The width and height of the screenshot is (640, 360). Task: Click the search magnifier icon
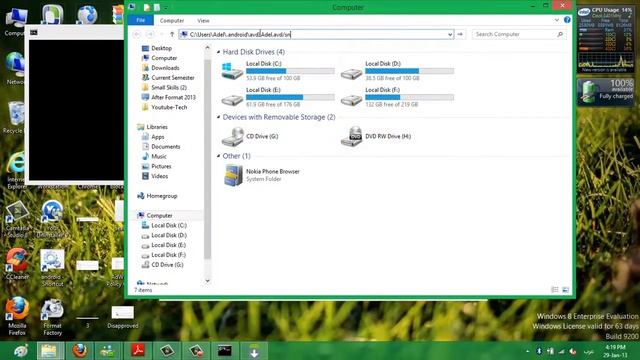(560, 34)
